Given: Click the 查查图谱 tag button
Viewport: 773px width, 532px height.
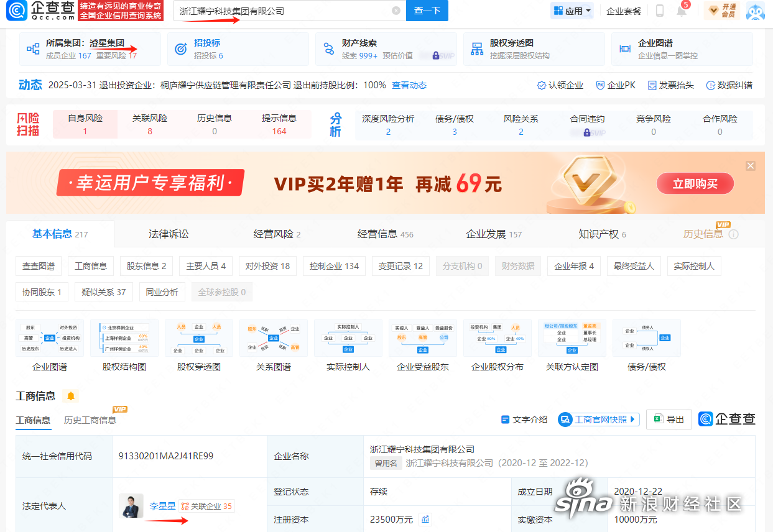Looking at the screenshot, I should (x=39, y=266).
